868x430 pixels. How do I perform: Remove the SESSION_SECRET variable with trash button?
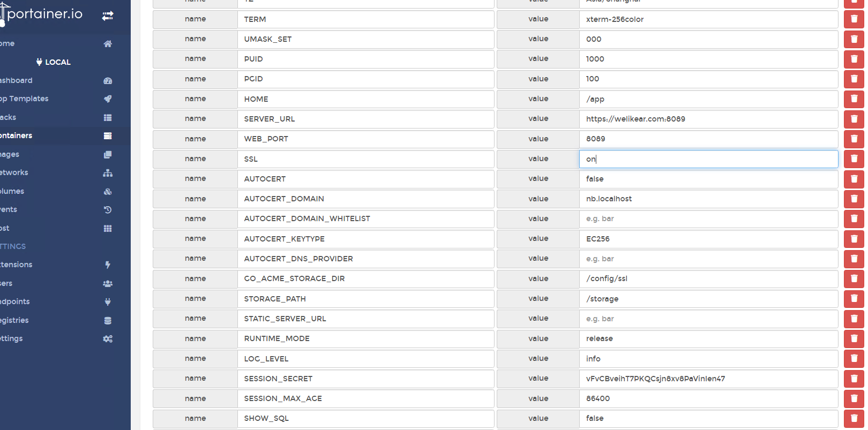coord(854,379)
